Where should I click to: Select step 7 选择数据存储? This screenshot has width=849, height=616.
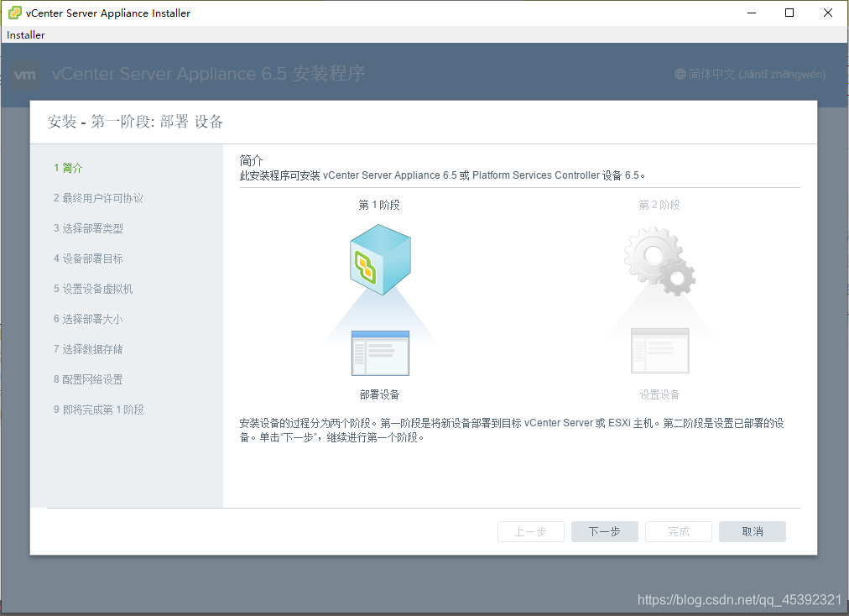tap(88, 349)
